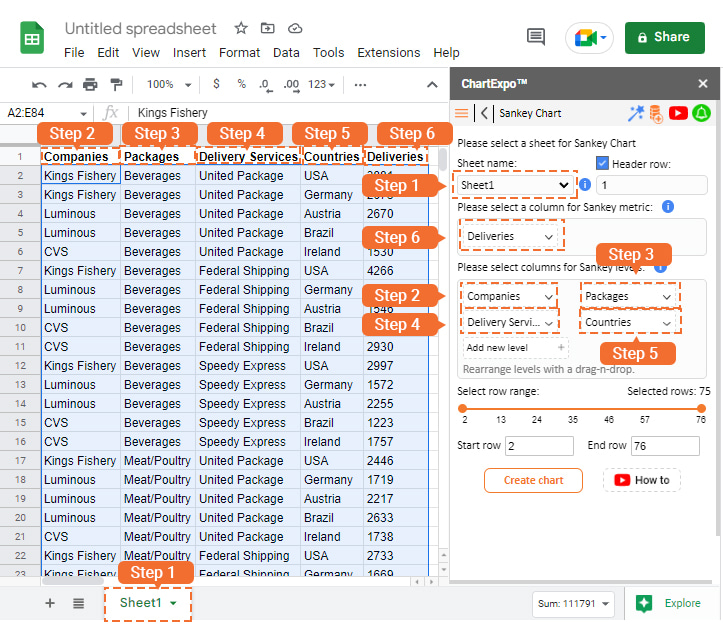Increase decimal places
This screenshot has height=638, width=723.
(291, 85)
